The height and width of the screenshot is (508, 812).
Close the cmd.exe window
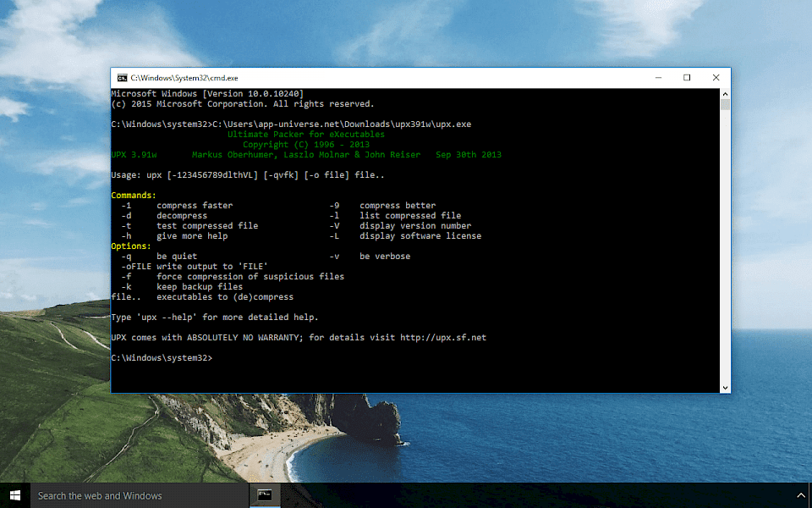pos(716,78)
